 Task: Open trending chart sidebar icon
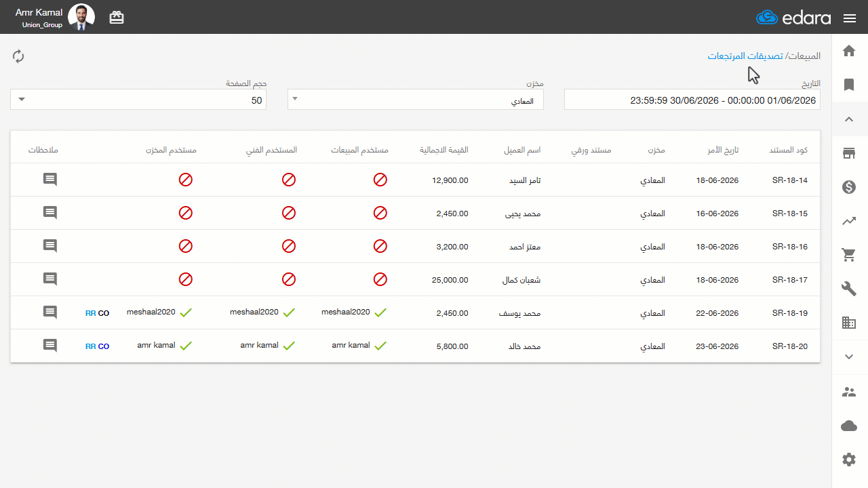(x=849, y=221)
